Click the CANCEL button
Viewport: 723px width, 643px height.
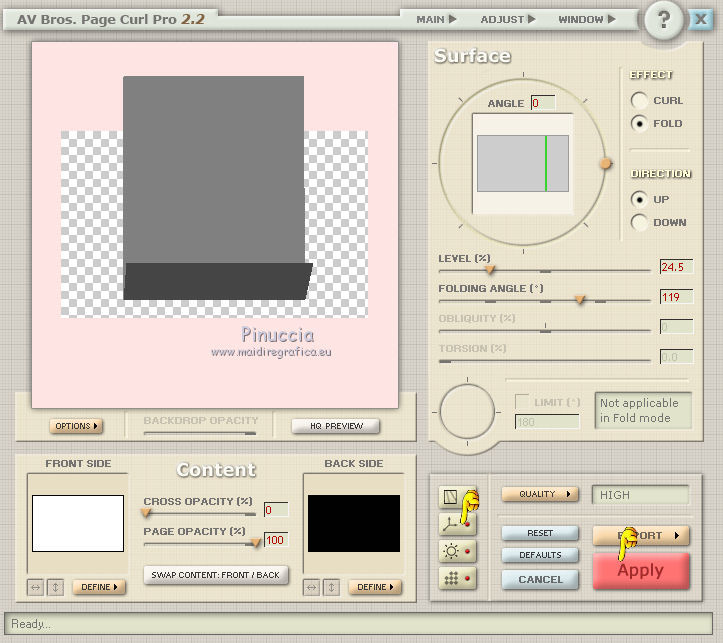540,579
